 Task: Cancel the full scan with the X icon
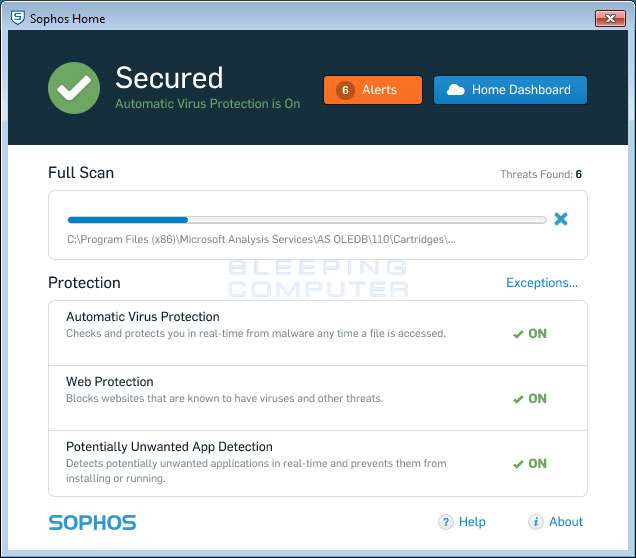pos(561,219)
